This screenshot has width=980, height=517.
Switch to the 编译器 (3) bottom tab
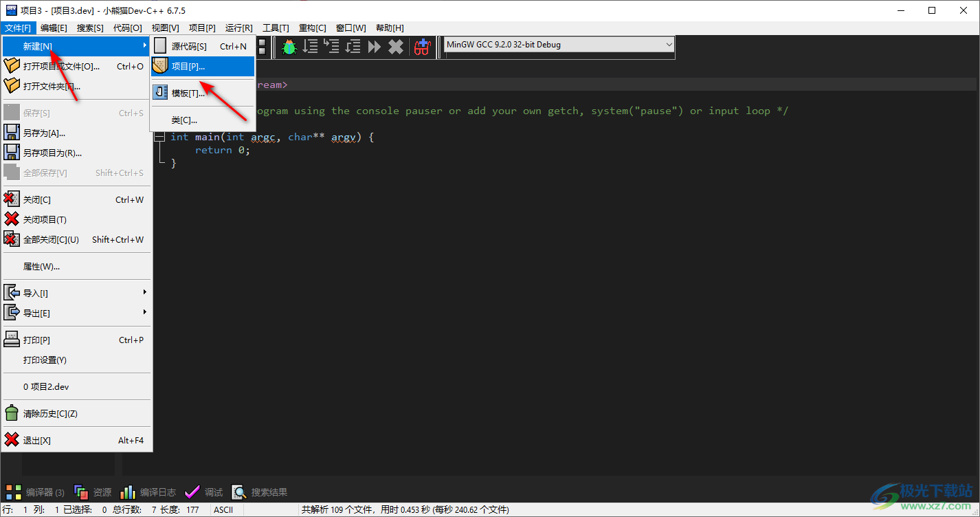35,492
